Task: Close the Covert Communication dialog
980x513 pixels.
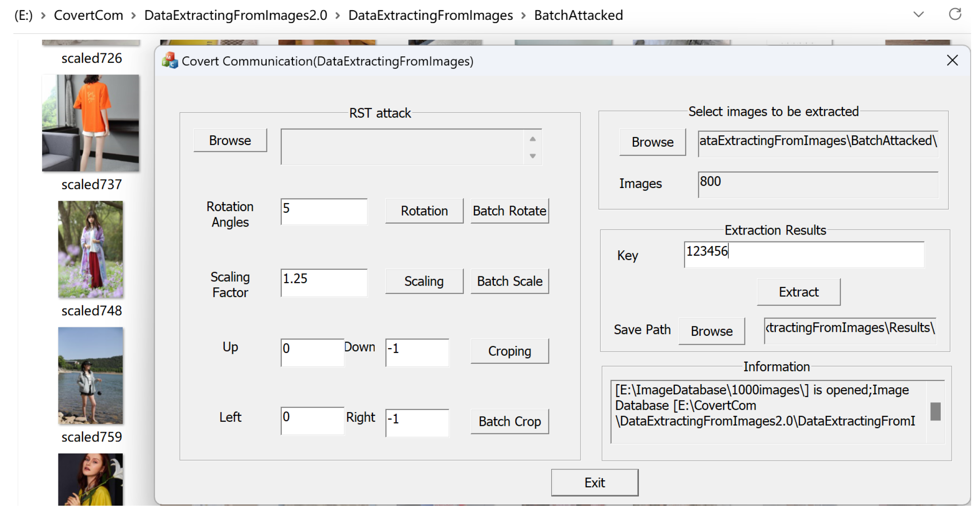Action: point(952,60)
